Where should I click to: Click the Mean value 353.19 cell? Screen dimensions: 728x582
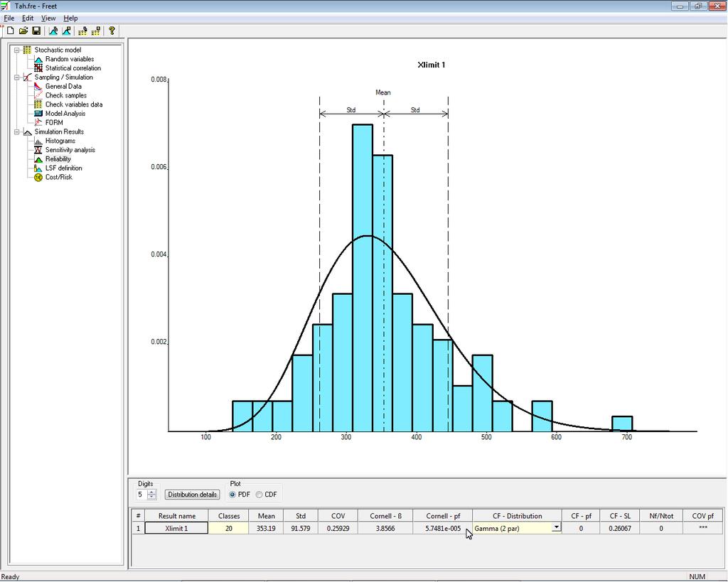click(x=266, y=528)
